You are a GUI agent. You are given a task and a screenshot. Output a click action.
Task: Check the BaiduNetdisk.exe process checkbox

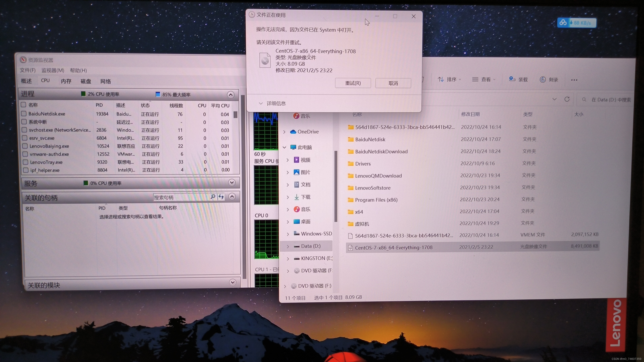24,114
